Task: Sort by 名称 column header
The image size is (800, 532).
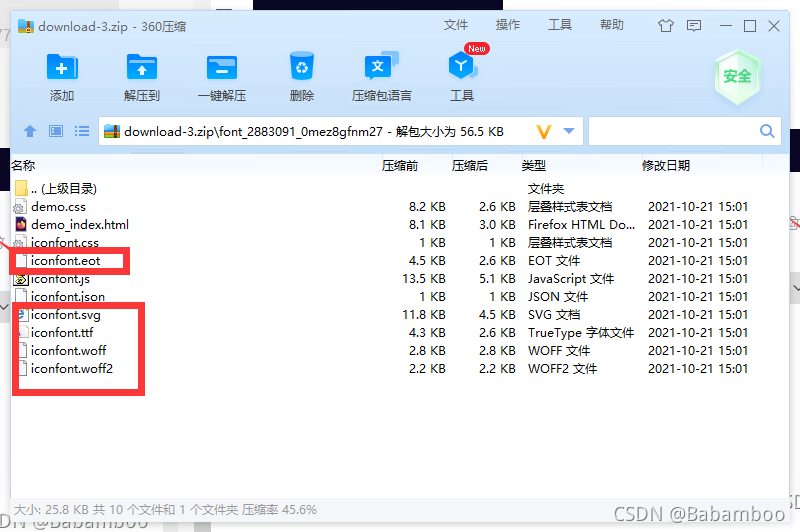Action: pyautogui.click(x=23, y=165)
